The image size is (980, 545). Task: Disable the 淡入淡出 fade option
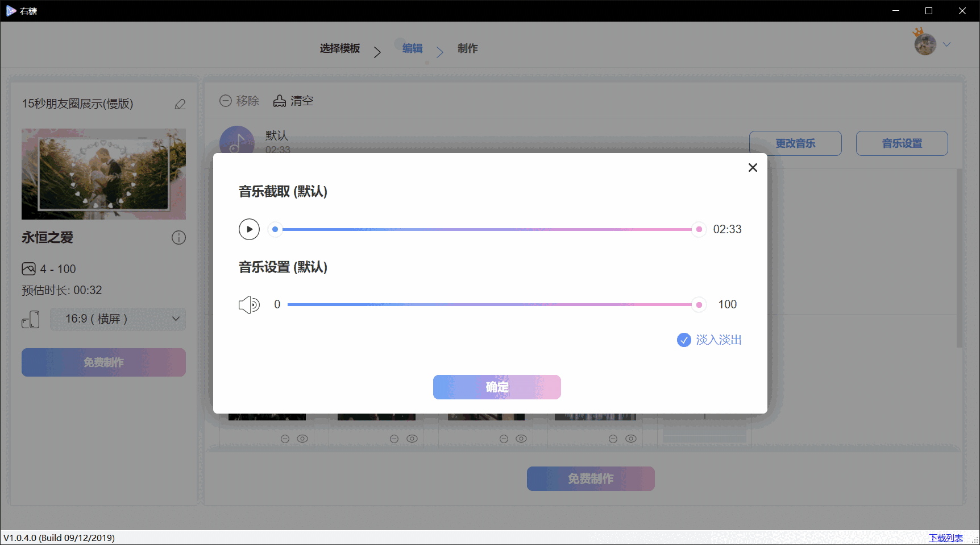coord(683,340)
